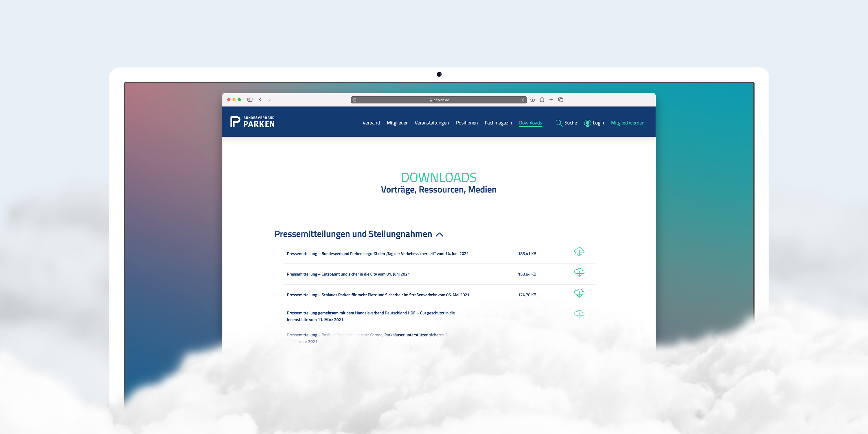Open the Verband menu item
The image size is (868, 434).
tap(371, 123)
